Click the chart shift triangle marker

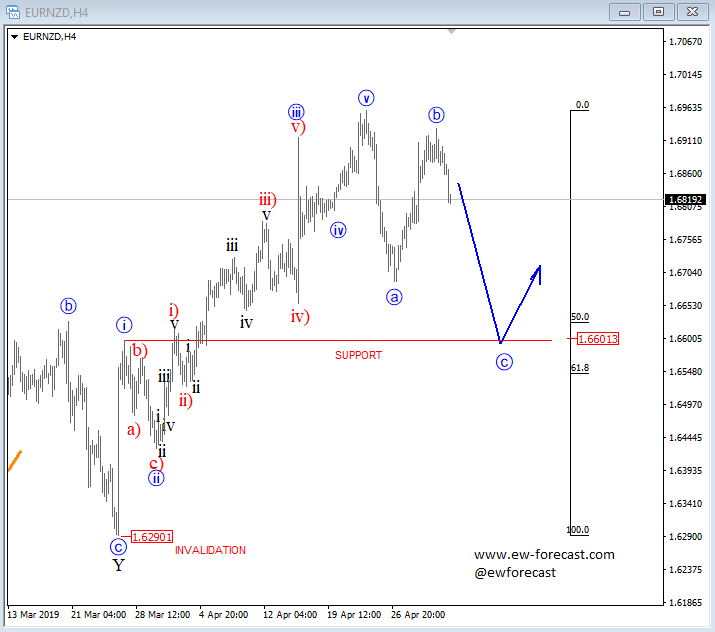pos(453,32)
